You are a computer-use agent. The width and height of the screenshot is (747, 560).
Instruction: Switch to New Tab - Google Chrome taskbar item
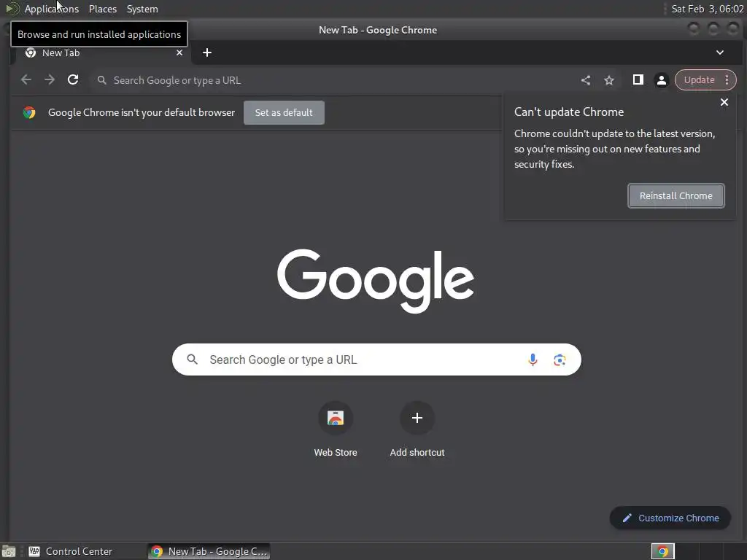(x=209, y=551)
